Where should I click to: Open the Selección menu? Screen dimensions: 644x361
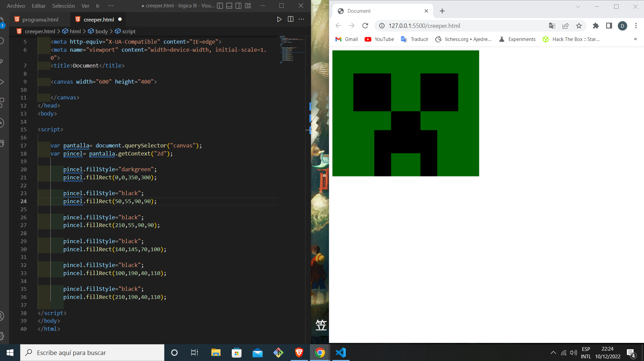click(x=63, y=6)
